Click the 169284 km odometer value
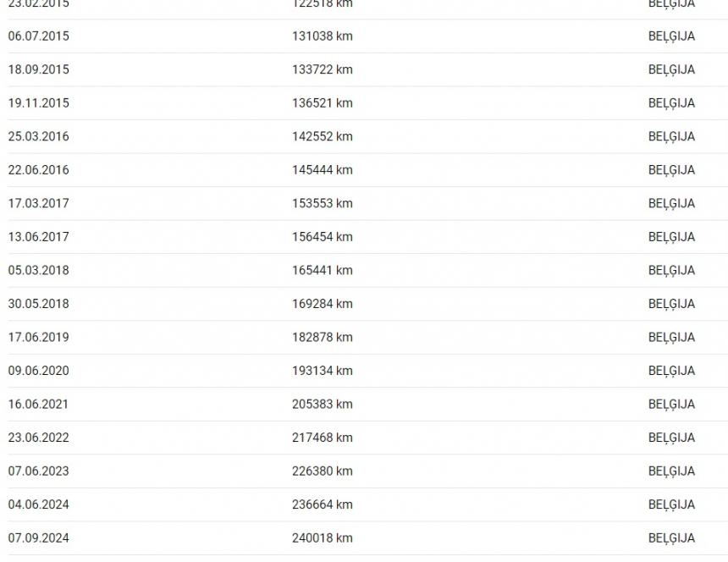This screenshot has width=728, height=562. (323, 304)
